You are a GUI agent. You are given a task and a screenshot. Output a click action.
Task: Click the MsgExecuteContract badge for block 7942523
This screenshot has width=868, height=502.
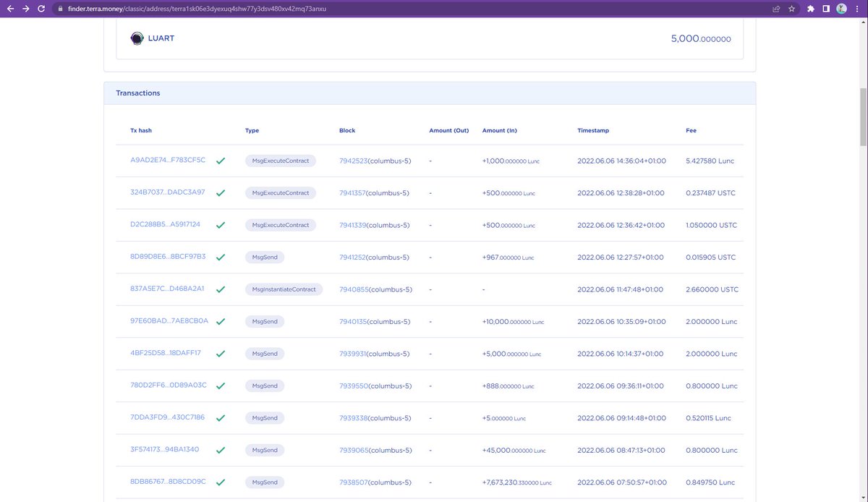[281, 161]
